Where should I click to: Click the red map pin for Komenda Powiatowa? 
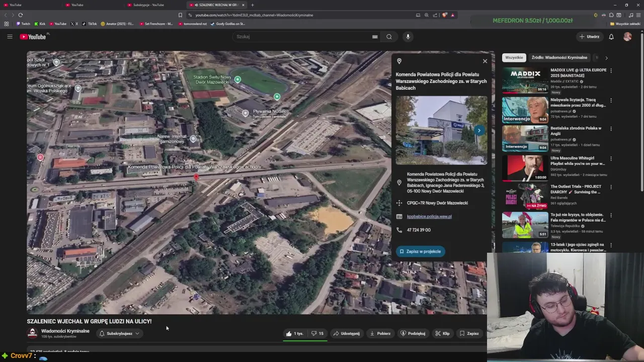196,177
